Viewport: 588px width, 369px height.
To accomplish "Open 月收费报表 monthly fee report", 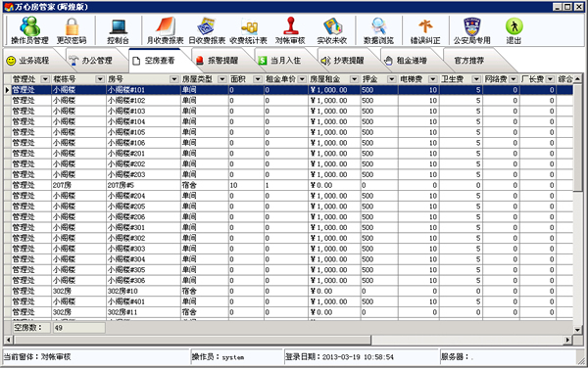I will [x=165, y=30].
